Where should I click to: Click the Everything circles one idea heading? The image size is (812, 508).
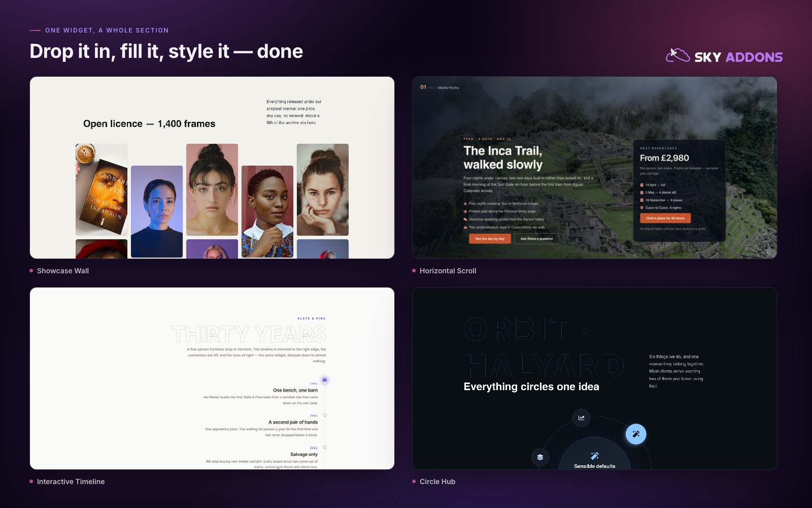click(531, 387)
